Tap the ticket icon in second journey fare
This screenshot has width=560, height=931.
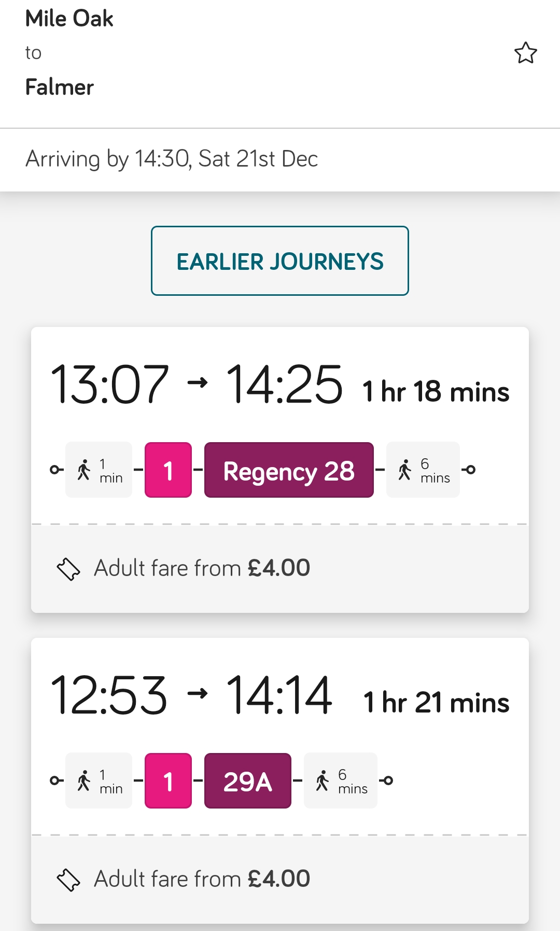click(68, 880)
